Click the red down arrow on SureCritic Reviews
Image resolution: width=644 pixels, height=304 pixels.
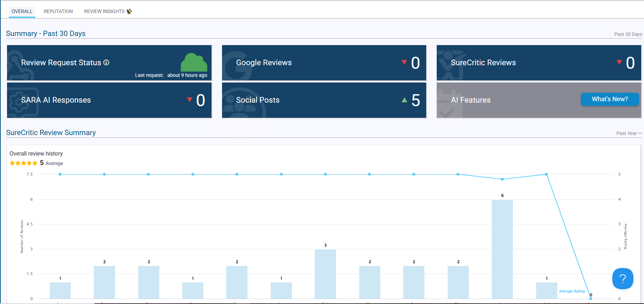tap(619, 62)
